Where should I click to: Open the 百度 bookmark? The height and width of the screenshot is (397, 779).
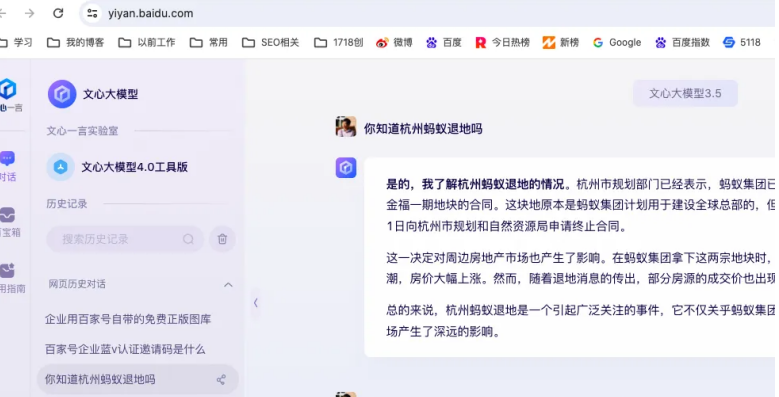coord(444,43)
